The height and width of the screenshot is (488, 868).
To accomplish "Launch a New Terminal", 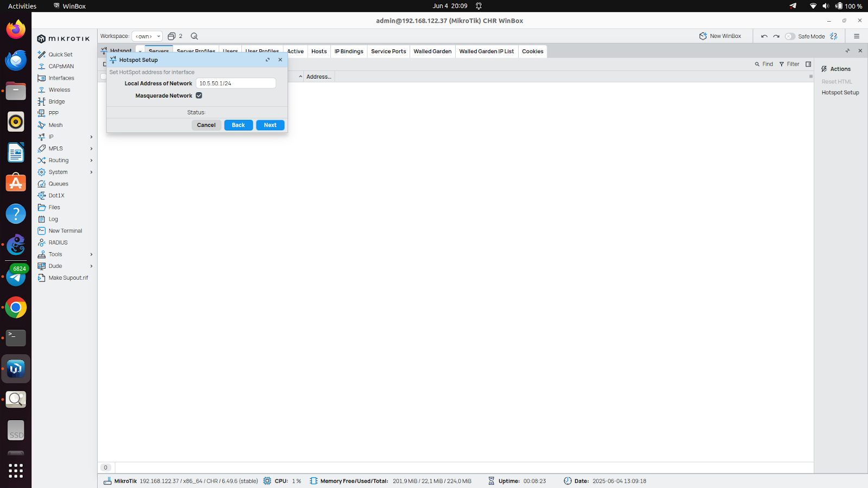I will [x=65, y=231].
